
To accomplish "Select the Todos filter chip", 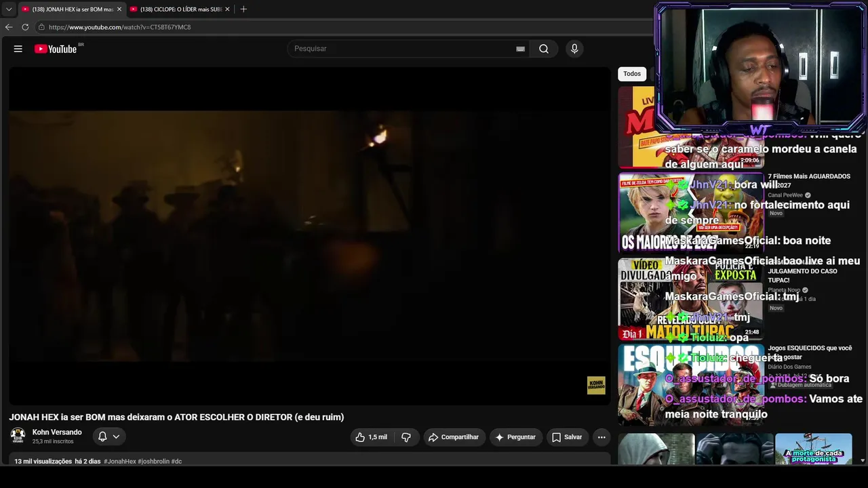I will [x=632, y=74].
